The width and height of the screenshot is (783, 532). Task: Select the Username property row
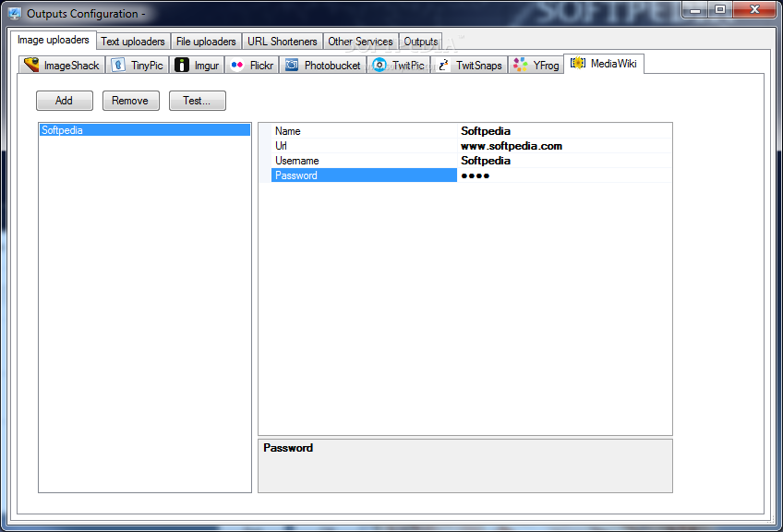pyautogui.click(x=364, y=161)
